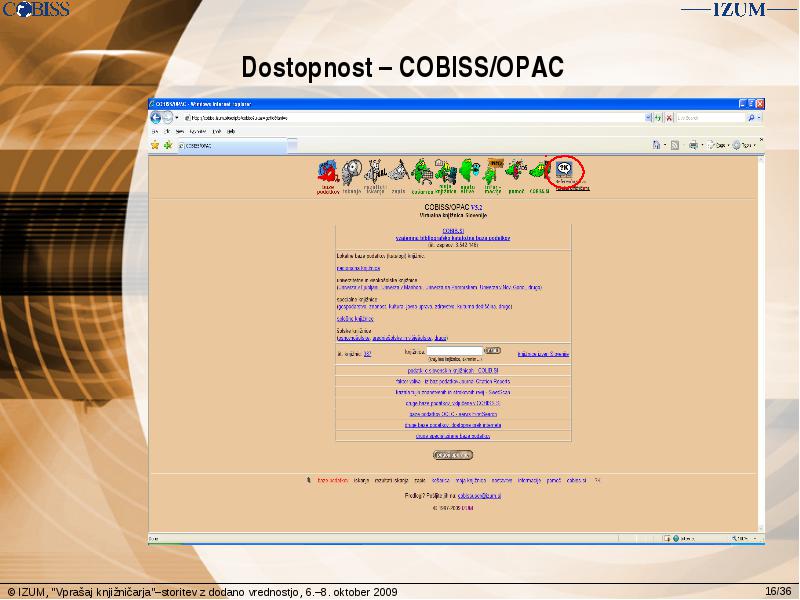Click the rounded button below the database list
800x600 pixels.
(x=453, y=455)
